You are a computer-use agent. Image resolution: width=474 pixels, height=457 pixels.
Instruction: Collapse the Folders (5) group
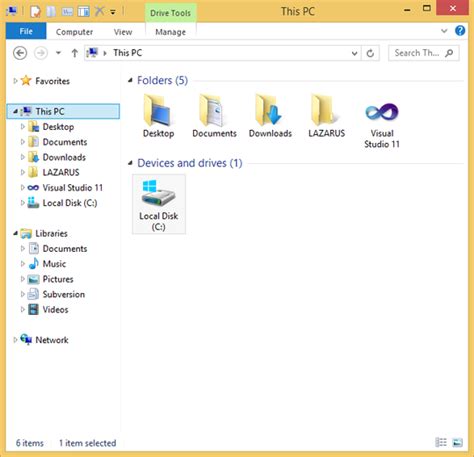coord(130,80)
